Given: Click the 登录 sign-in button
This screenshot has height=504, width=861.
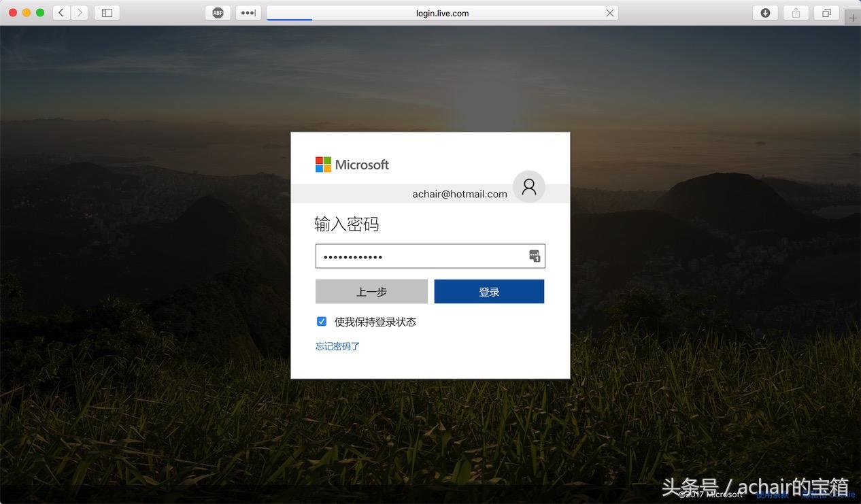Looking at the screenshot, I should 489,291.
